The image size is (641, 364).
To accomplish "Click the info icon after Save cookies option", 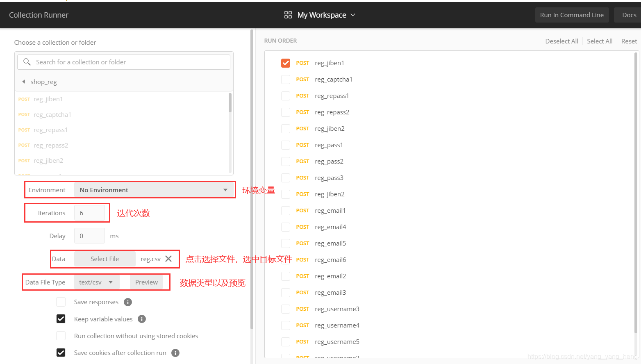I will pyautogui.click(x=175, y=353).
